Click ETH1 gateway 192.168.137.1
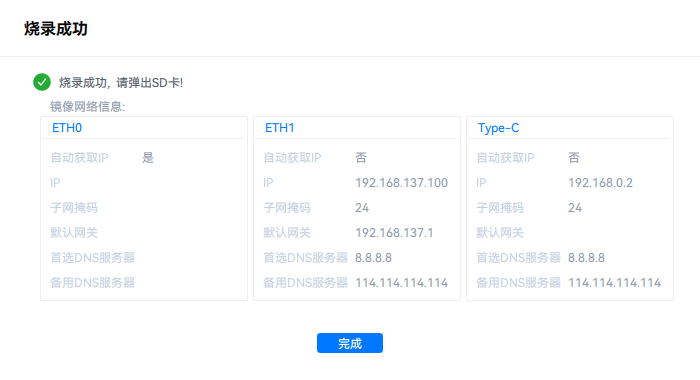 coord(394,233)
